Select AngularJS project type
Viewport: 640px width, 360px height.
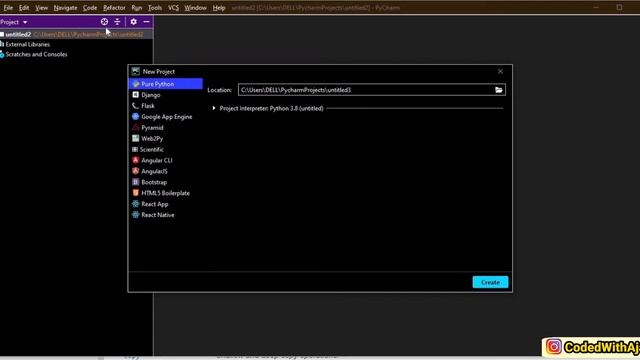point(165,171)
